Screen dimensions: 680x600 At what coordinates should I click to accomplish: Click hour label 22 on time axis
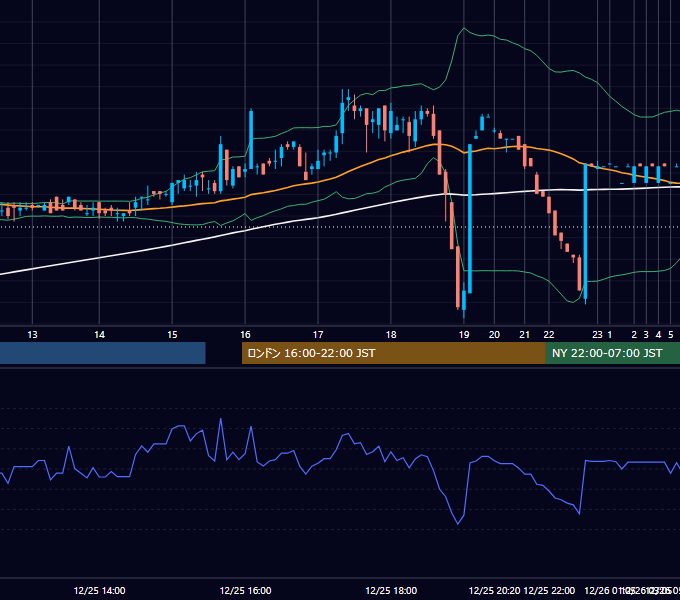549,335
